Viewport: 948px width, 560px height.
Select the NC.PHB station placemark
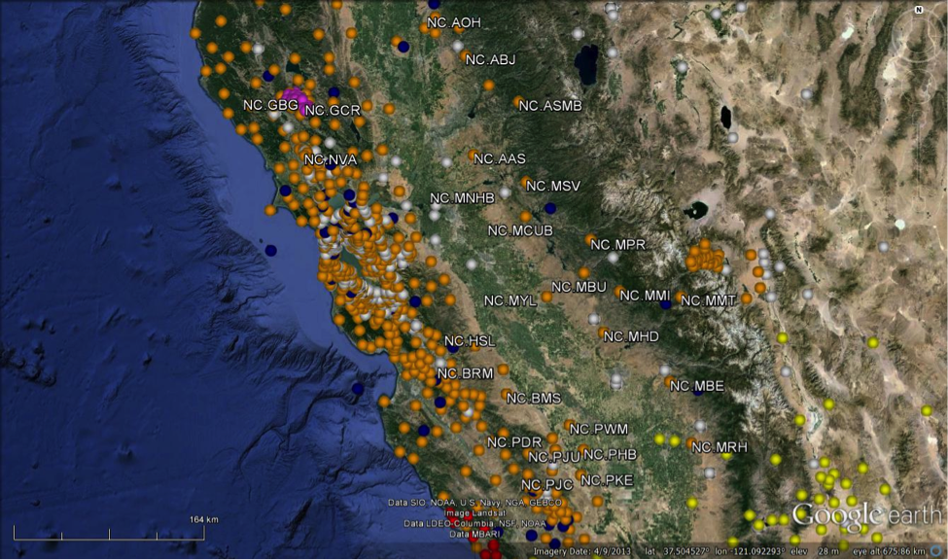pyautogui.click(x=583, y=450)
